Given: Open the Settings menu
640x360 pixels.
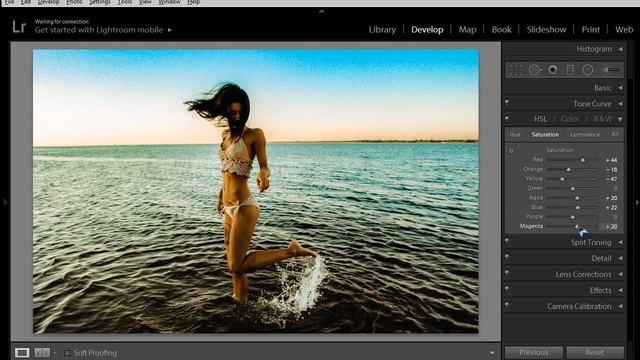Looking at the screenshot, I should pos(100,2).
